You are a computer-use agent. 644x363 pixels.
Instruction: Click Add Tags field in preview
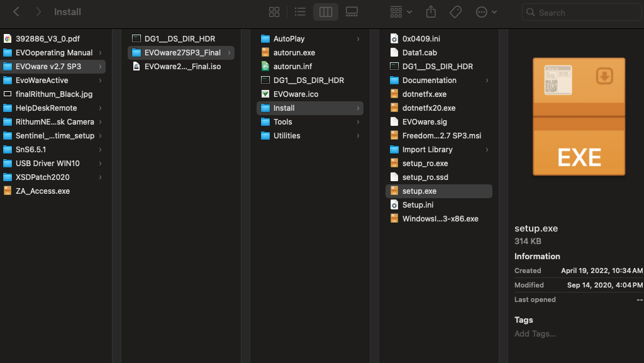535,334
